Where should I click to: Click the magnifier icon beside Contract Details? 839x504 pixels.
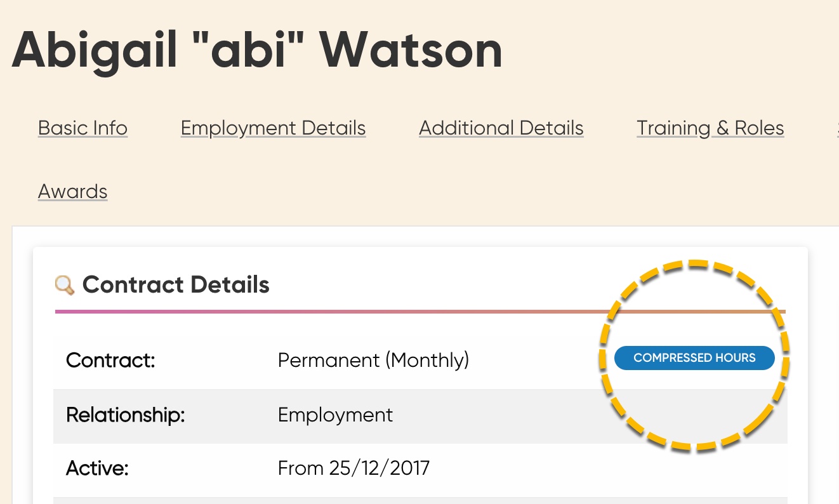pos(65,285)
